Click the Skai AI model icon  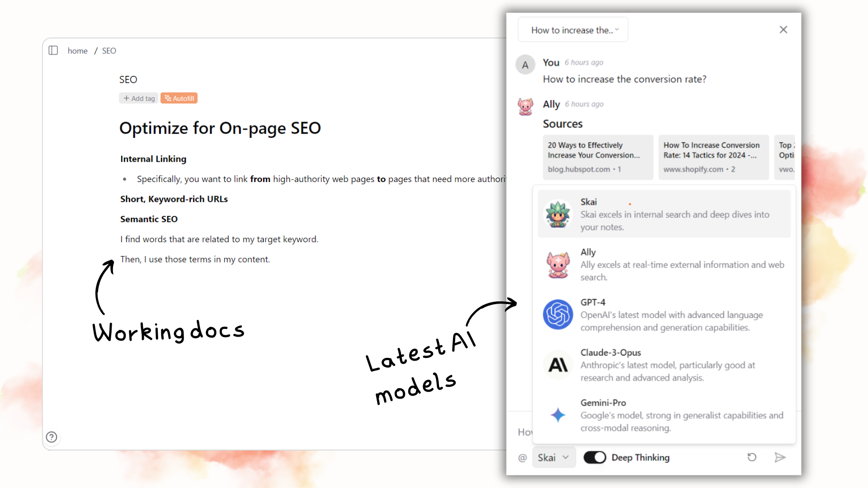click(557, 214)
